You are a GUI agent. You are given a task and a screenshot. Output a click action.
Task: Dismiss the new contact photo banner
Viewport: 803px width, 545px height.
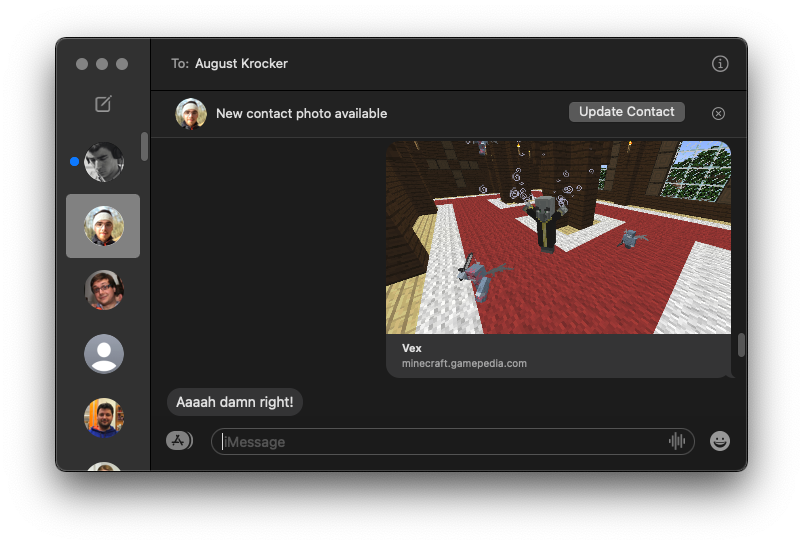718,113
